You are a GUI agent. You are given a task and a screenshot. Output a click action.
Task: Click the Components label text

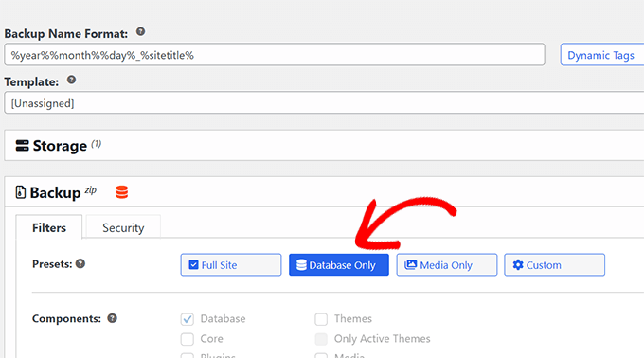66,318
